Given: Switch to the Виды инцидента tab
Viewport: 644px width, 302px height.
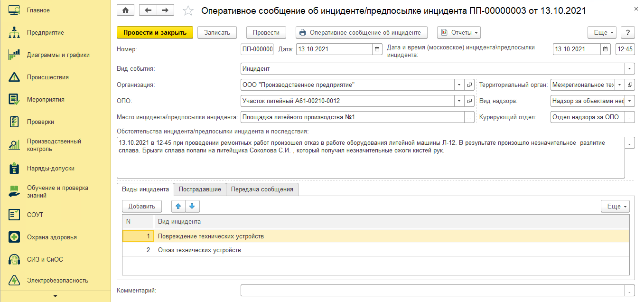Looking at the screenshot, I should [145, 189].
